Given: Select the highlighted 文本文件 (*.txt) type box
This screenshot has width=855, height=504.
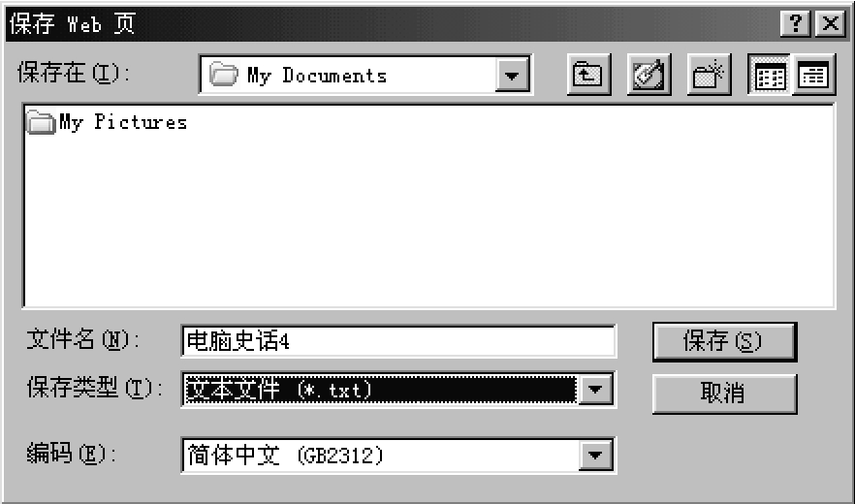Looking at the screenshot, I should [x=381, y=390].
